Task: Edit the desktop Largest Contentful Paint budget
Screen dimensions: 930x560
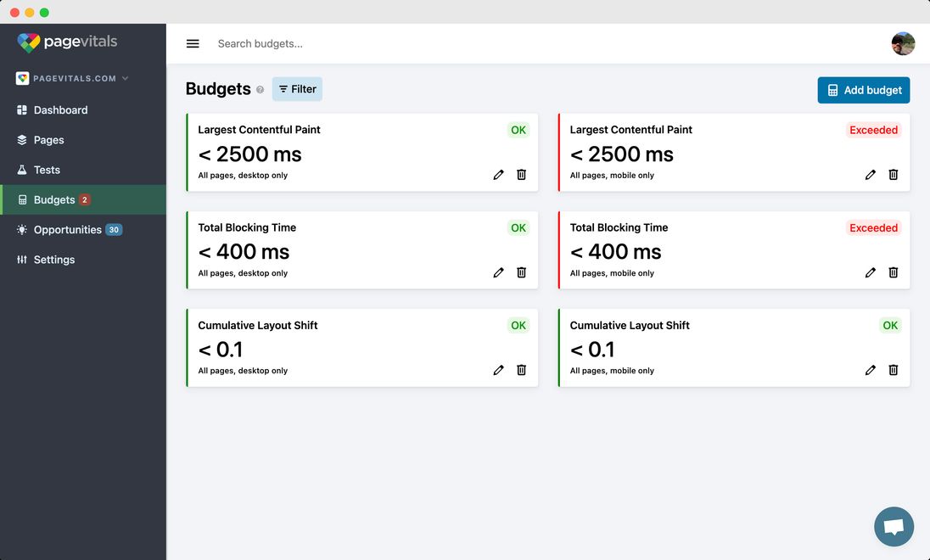Action: (x=498, y=175)
